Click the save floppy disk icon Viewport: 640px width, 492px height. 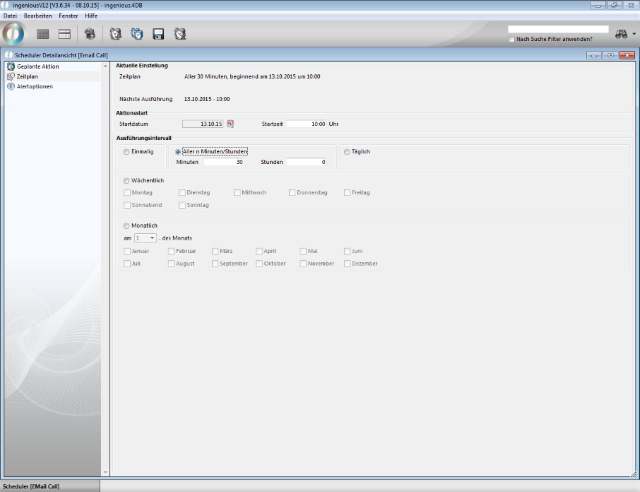click(158, 34)
